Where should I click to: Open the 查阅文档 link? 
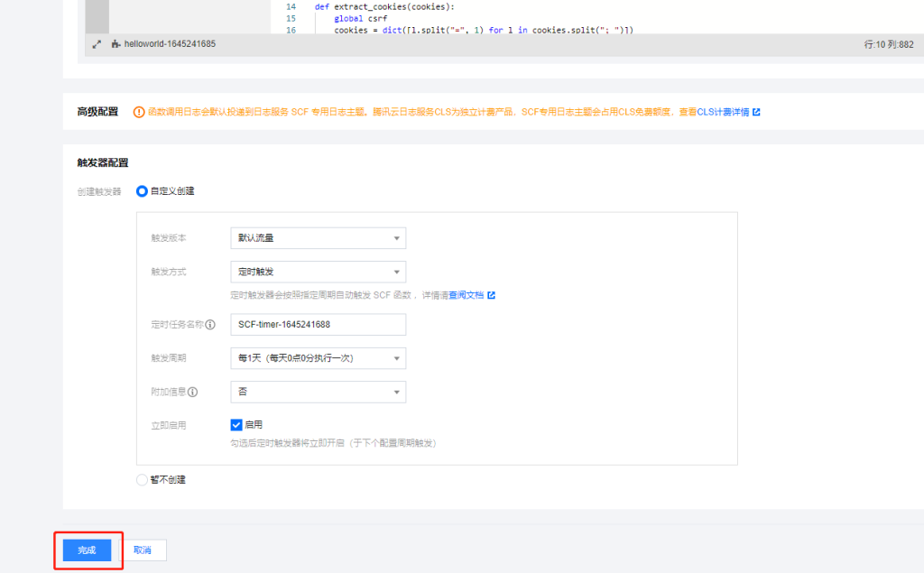coord(467,295)
